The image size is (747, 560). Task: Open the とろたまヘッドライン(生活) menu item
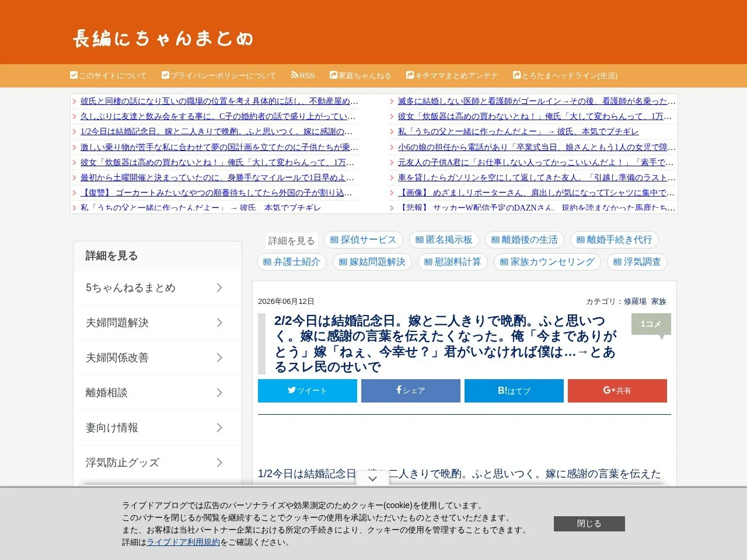pos(565,75)
